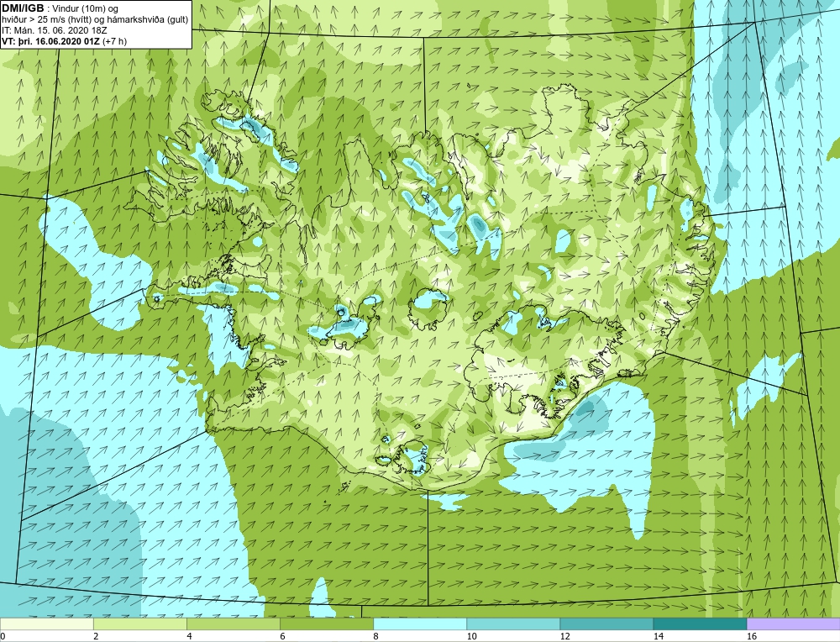Click the 'hviður > 25 m/s (hvítt)' description line
This screenshot has width=840, height=642.
click(96, 19)
